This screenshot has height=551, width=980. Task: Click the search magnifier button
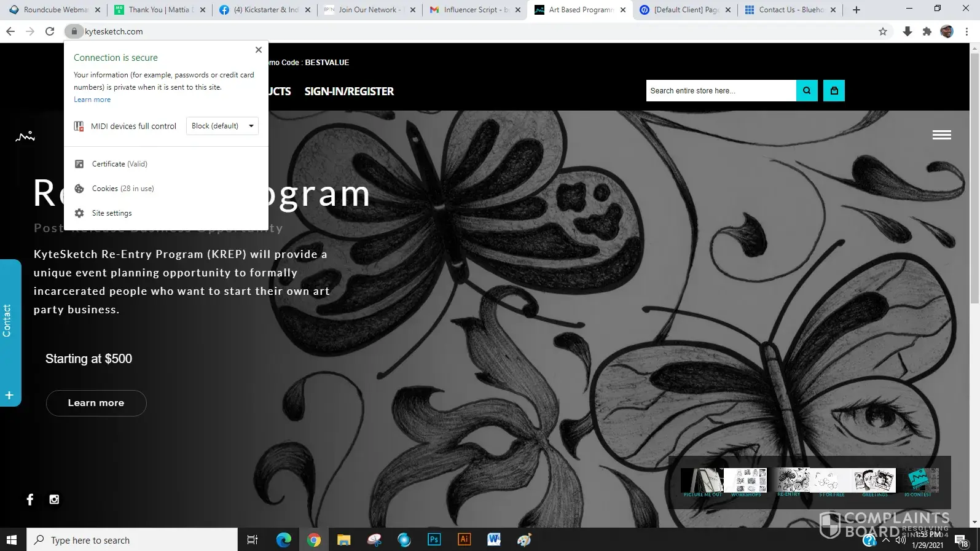(x=807, y=90)
